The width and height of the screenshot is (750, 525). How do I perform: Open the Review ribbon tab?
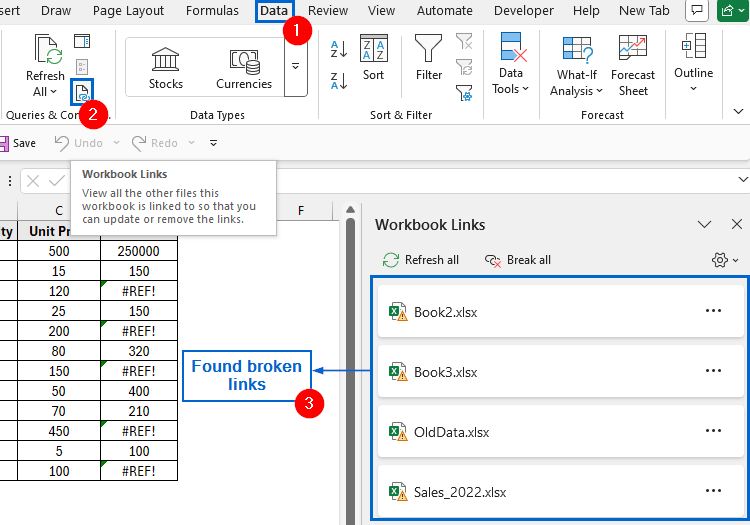(x=327, y=11)
